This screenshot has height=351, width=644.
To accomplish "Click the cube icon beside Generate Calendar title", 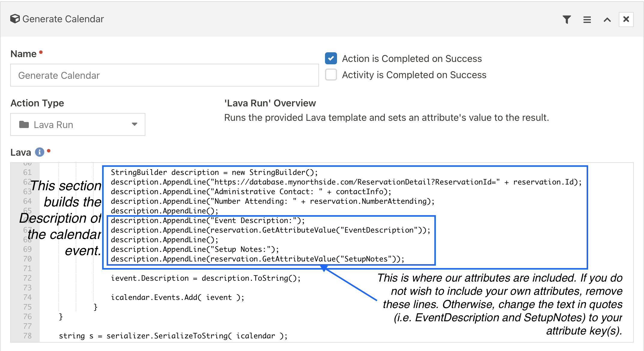I will 15,19.
